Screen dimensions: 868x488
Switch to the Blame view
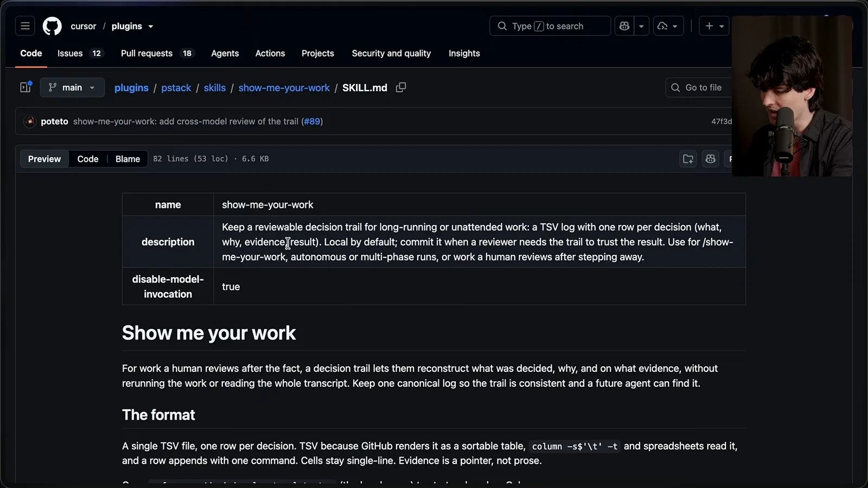tap(127, 159)
